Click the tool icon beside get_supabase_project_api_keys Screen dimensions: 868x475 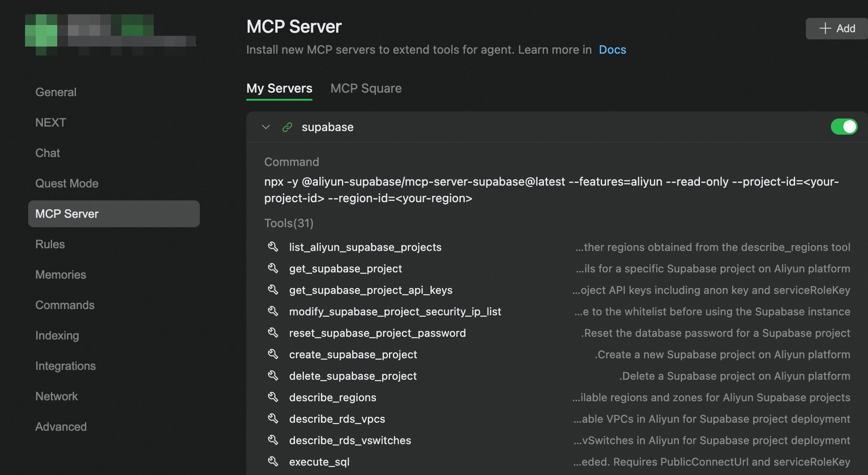click(x=273, y=290)
